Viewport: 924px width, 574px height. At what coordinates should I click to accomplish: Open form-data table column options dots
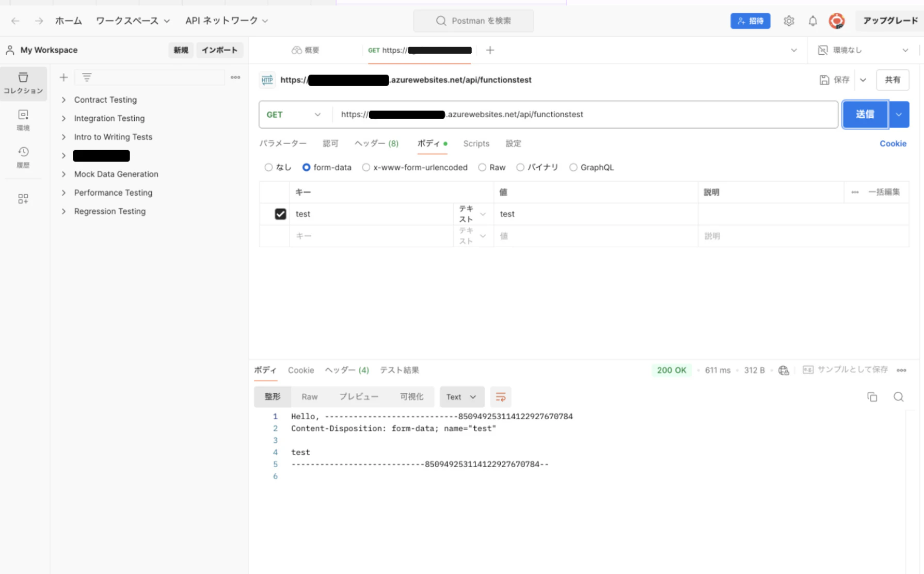tap(855, 192)
